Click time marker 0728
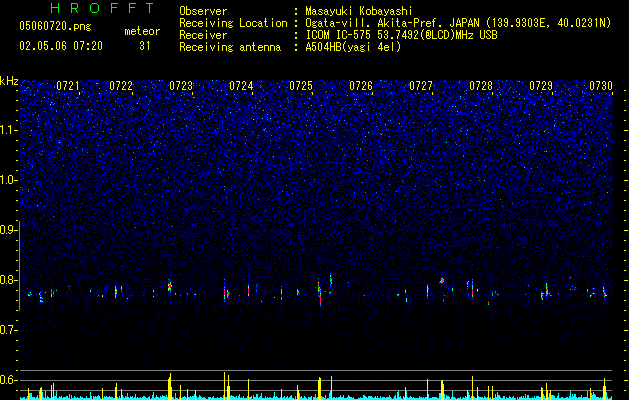The height and width of the screenshot is (400, 629). (481, 86)
